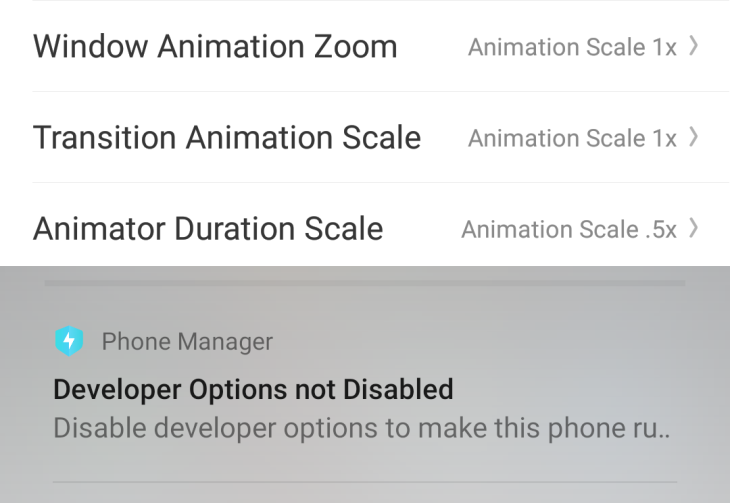Open the Transition Animation Scale setting label
This screenshot has height=503, width=730.
(x=227, y=138)
